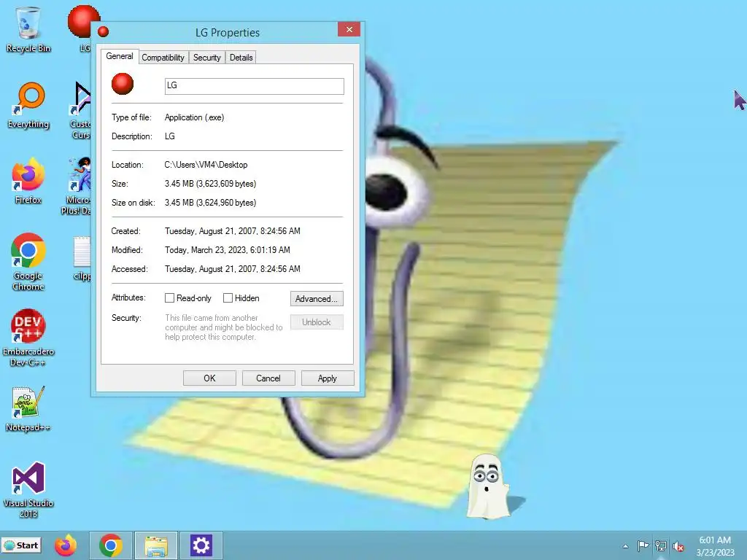The width and height of the screenshot is (747, 560).
Task: Open the taskbar clock showing 6:01 AM
Action: click(715, 546)
